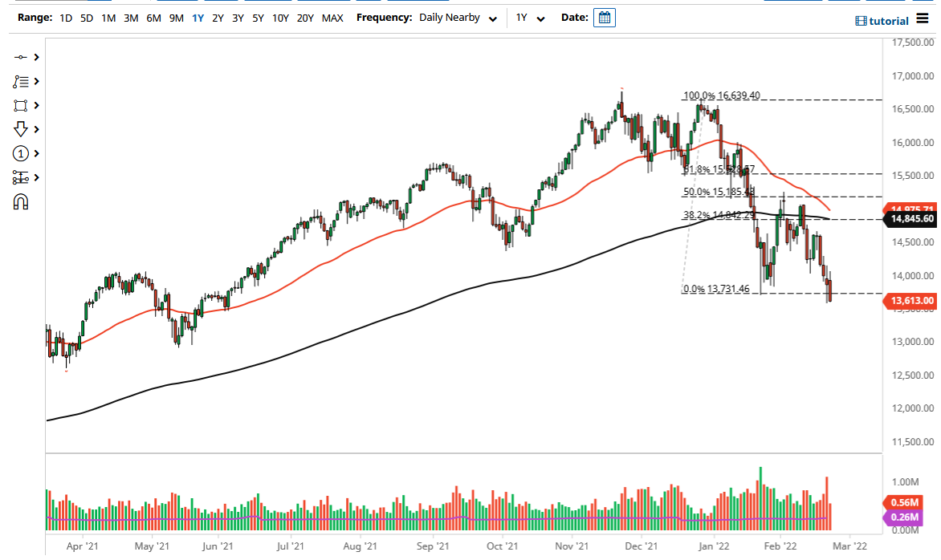Select the 6M range
This screenshot has width=941, height=560.
(153, 17)
